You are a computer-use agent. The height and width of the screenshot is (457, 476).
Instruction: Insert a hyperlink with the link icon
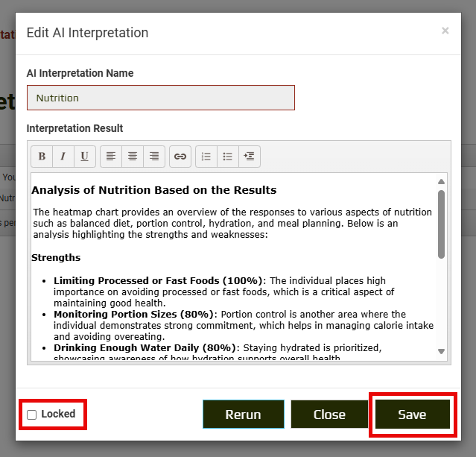[180, 157]
